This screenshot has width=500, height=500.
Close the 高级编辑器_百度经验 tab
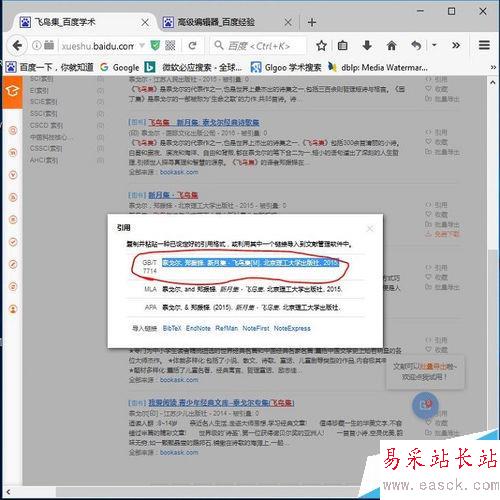point(288,23)
